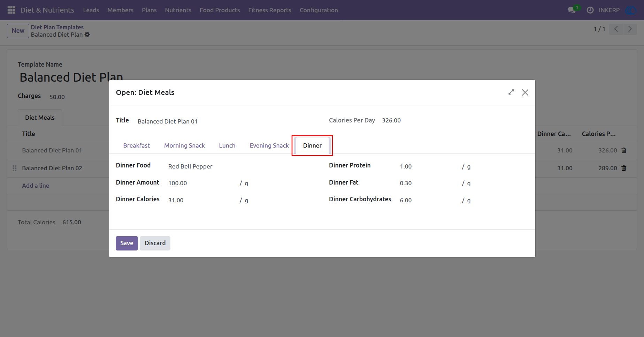Click the 289.00 calories cell
Viewport: 644px width, 337px height.
coord(608,168)
